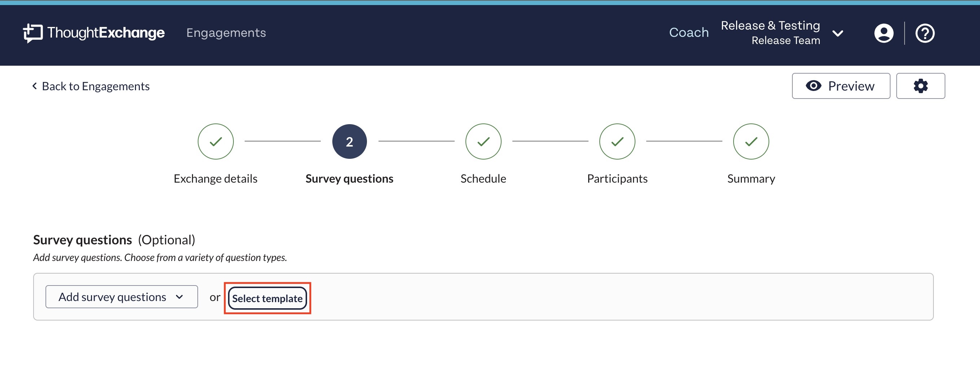Open the Coach menu item
980x366 pixels.
(688, 33)
